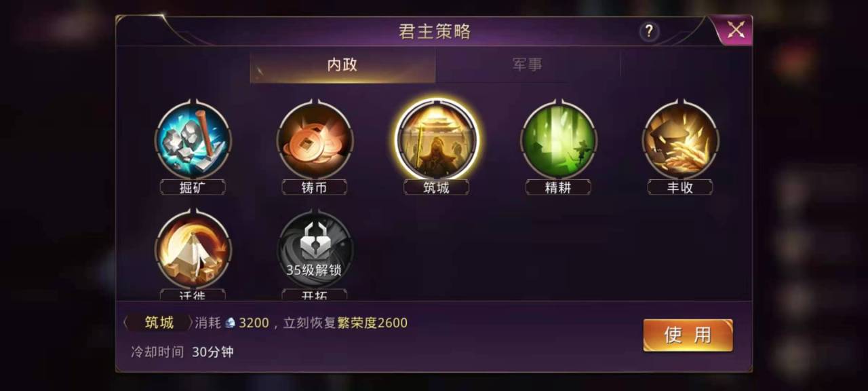Select the 丰收 harvest icon

click(x=680, y=141)
